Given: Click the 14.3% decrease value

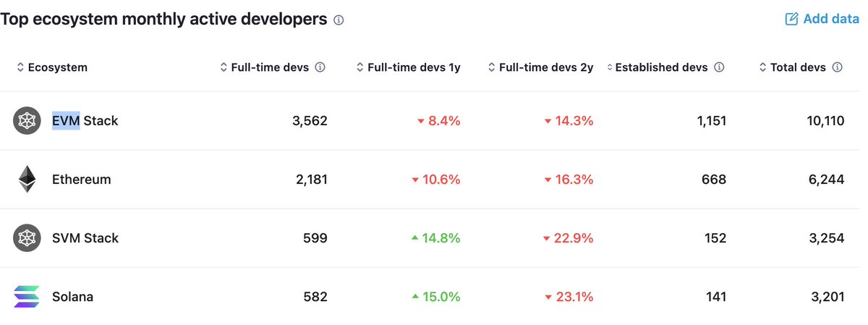Looking at the screenshot, I should pyautogui.click(x=569, y=121).
